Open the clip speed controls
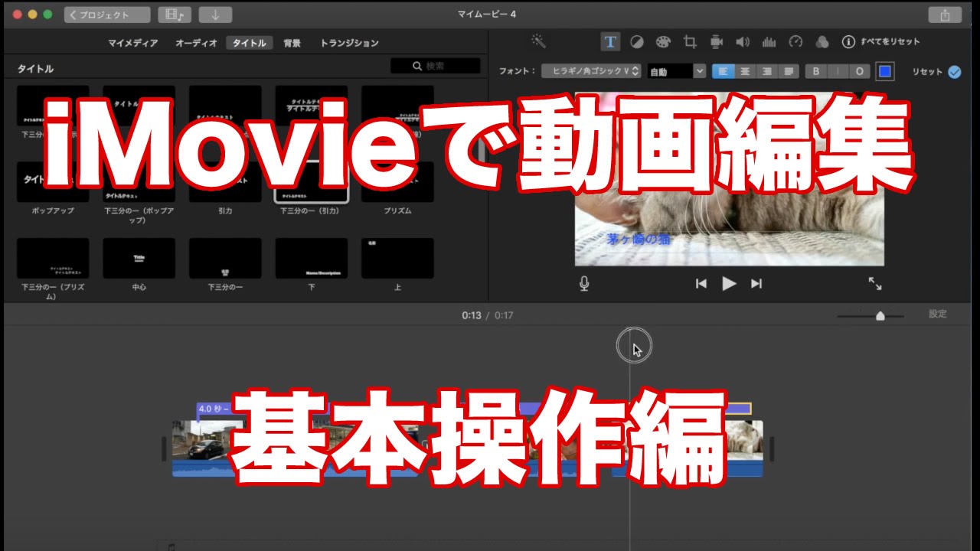The height and width of the screenshot is (551, 980). 796,42
